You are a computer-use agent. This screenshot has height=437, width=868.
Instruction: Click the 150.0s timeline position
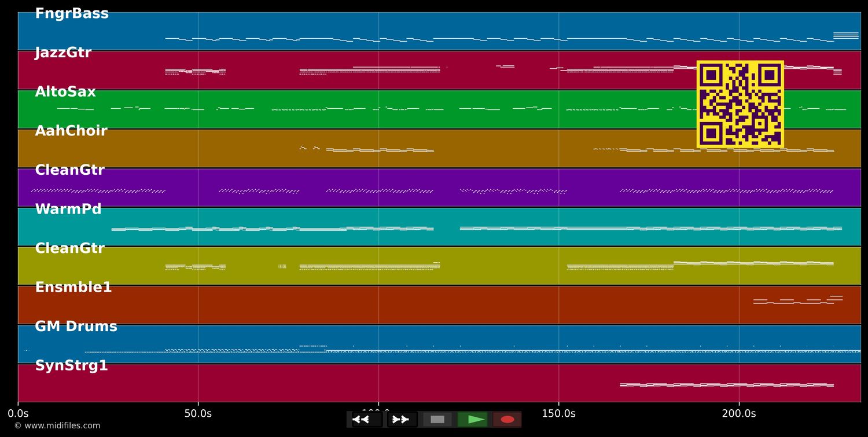[558, 413]
